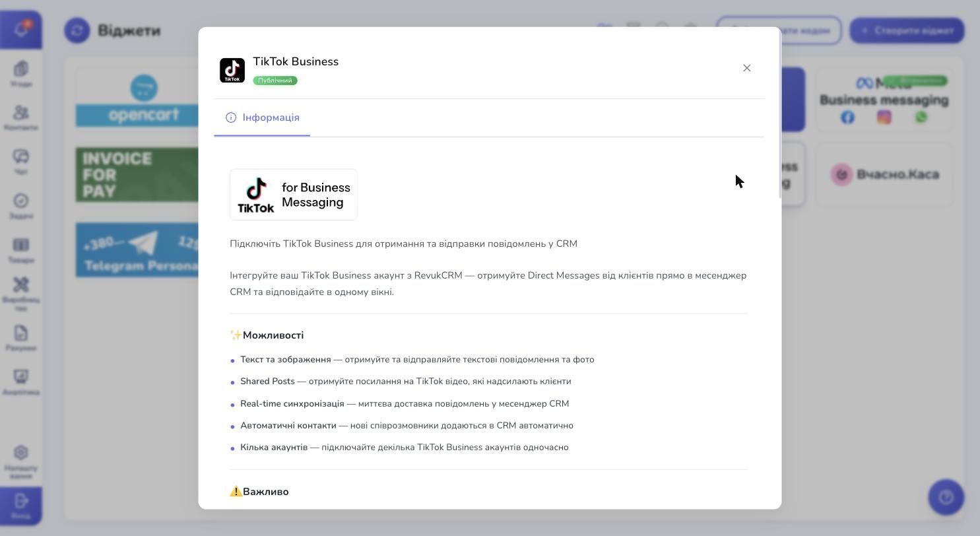Click the green status badge on the Meta card
This screenshot has height=536, width=980.
pos(915,81)
